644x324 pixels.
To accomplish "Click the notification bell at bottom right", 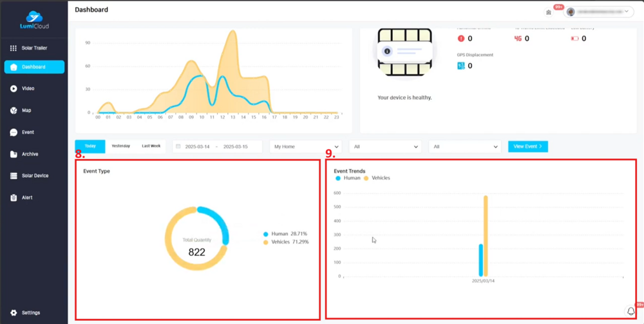I will coord(630,311).
